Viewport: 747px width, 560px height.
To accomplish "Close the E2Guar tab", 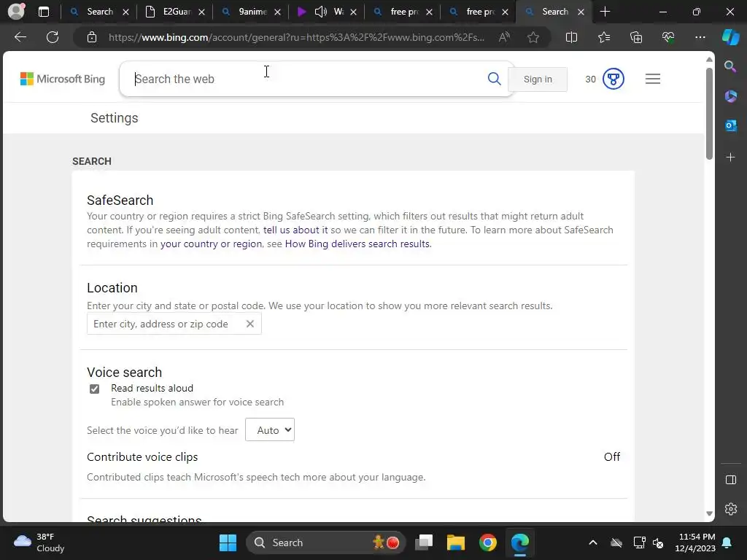I will point(201,12).
